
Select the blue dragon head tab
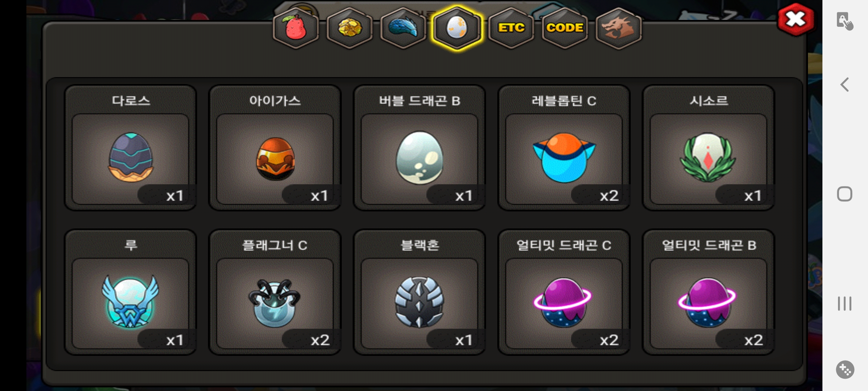403,28
